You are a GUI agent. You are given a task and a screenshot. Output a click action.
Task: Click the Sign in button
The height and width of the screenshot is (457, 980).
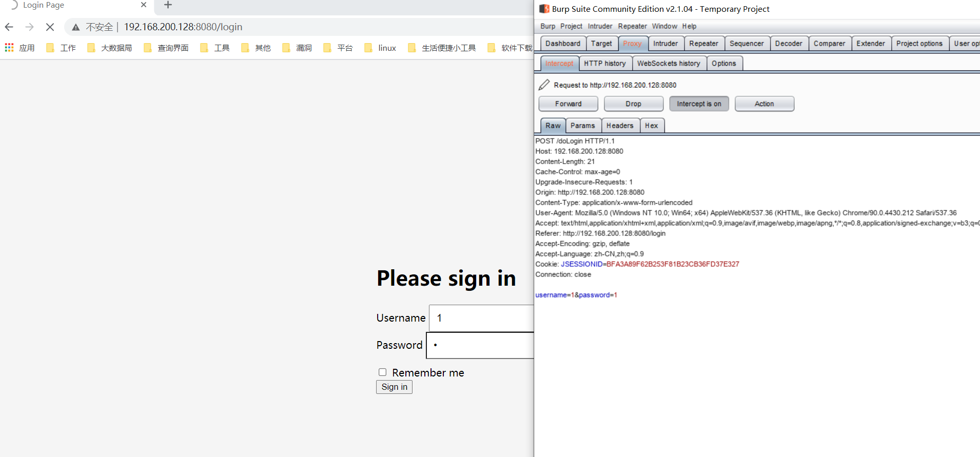point(394,387)
